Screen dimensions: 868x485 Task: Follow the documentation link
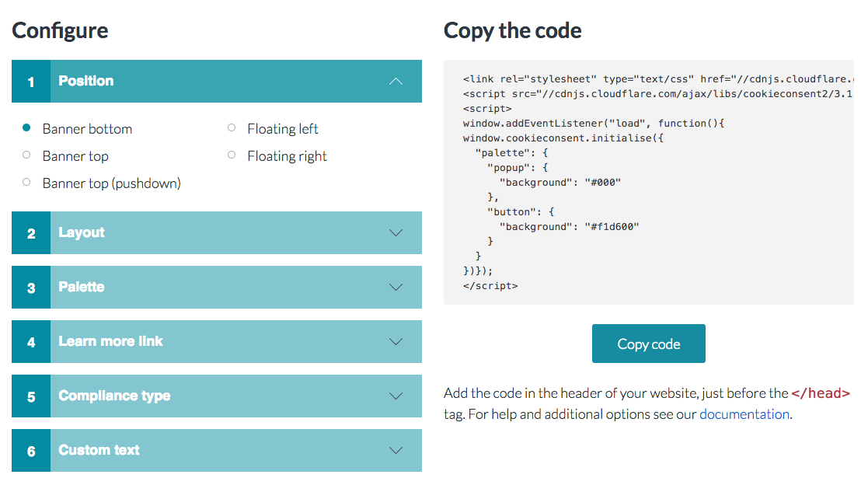point(744,414)
